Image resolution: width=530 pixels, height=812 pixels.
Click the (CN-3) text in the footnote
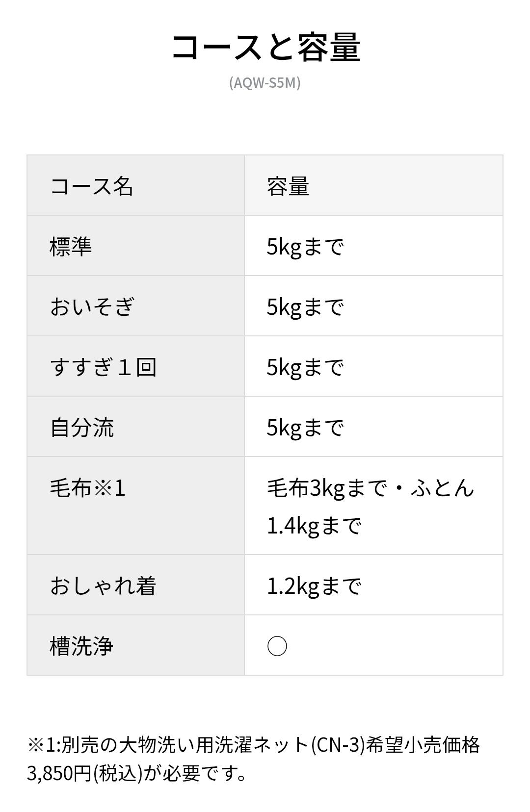pos(338,745)
